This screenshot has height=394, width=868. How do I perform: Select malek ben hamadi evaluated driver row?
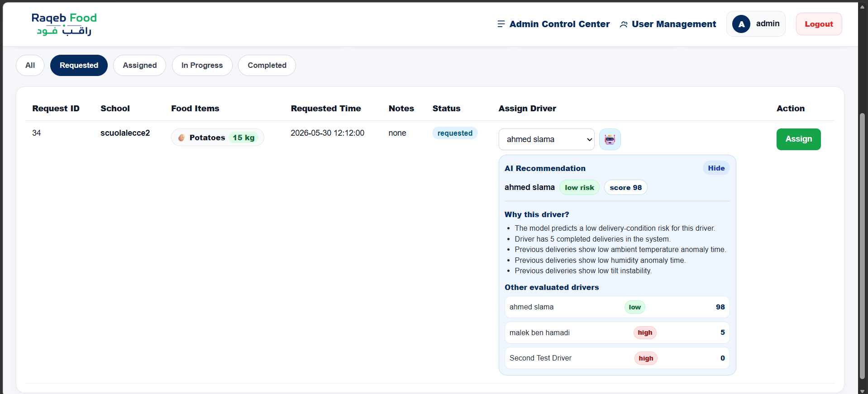click(x=617, y=332)
